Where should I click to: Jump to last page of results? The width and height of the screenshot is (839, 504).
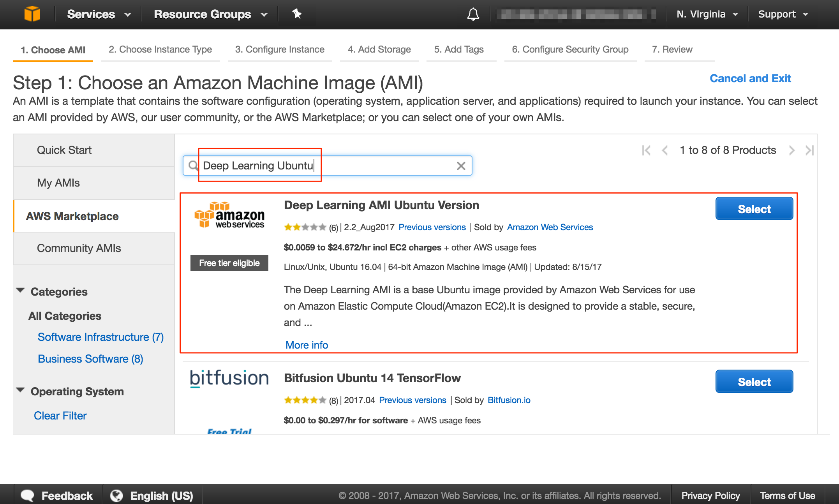coord(810,150)
